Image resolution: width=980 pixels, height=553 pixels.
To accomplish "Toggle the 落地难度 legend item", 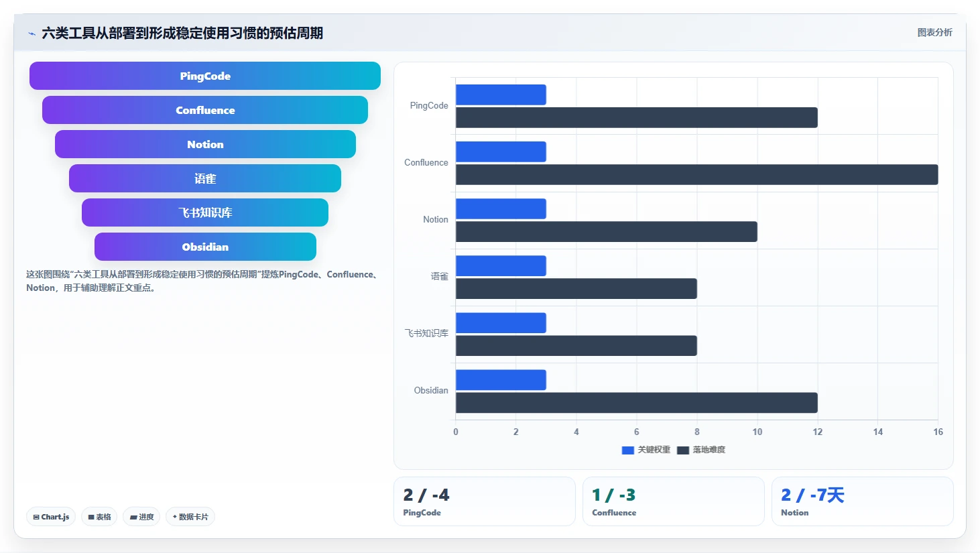I will tap(701, 450).
